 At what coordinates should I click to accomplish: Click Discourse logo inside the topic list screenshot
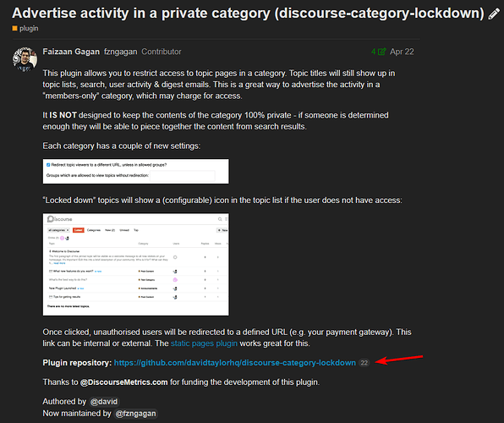pos(60,219)
